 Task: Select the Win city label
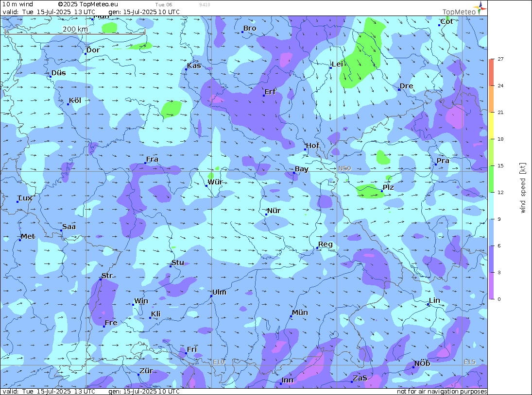pos(141,301)
